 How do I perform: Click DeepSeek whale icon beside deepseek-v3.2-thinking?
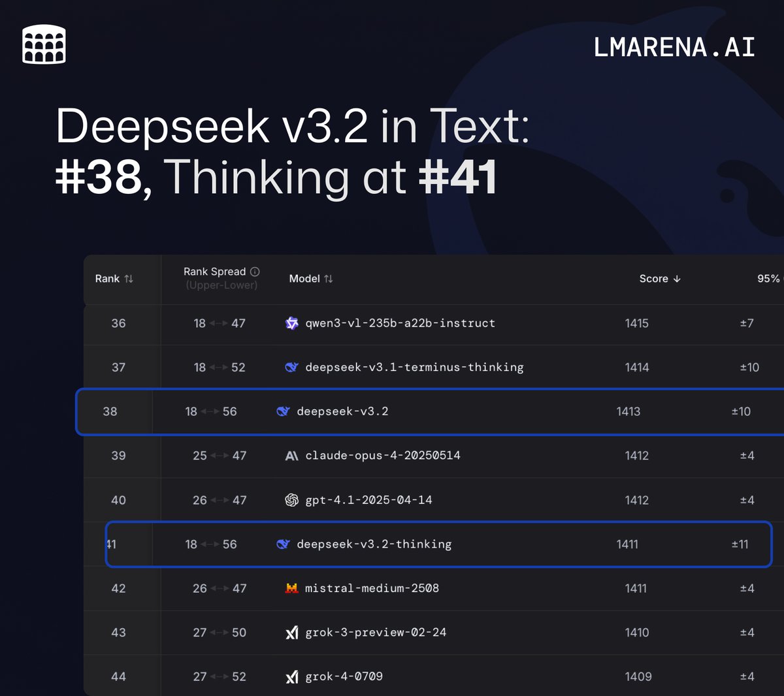click(x=284, y=544)
